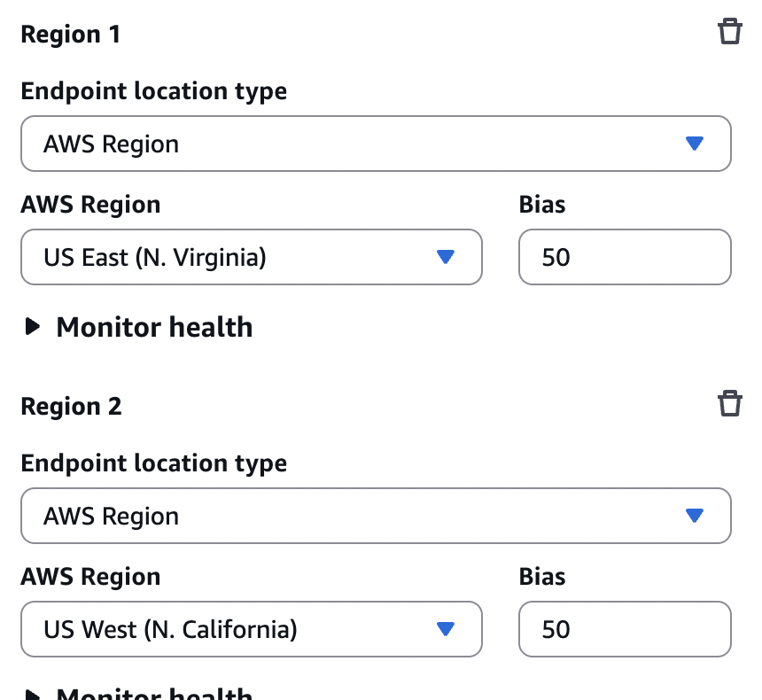762x700 pixels.
Task: Click AWS Region label above US West
Action: 90,577
